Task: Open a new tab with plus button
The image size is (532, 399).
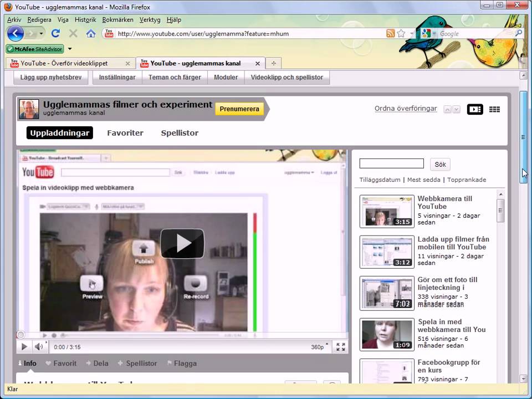Action: pos(273,63)
